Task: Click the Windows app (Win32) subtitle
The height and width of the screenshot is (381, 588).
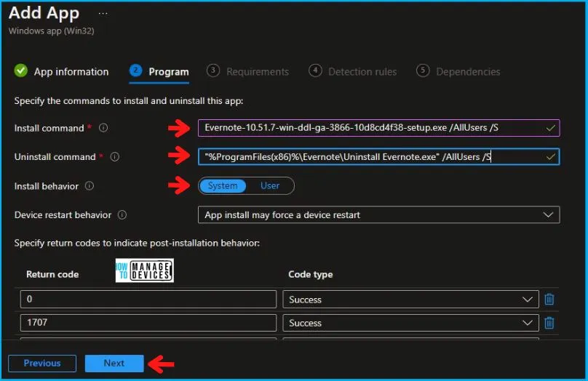Action: pyautogui.click(x=52, y=31)
